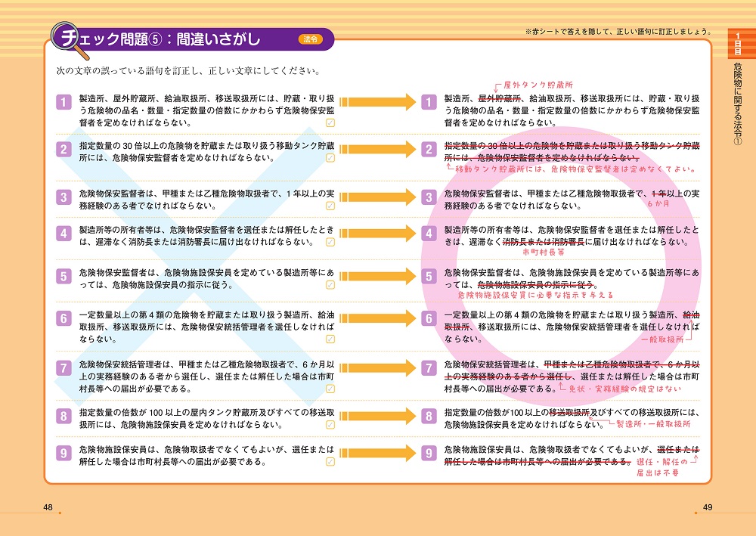Click the orange arrow for question 4
The height and width of the screenshot is (536, 756).
pos(377,234)
